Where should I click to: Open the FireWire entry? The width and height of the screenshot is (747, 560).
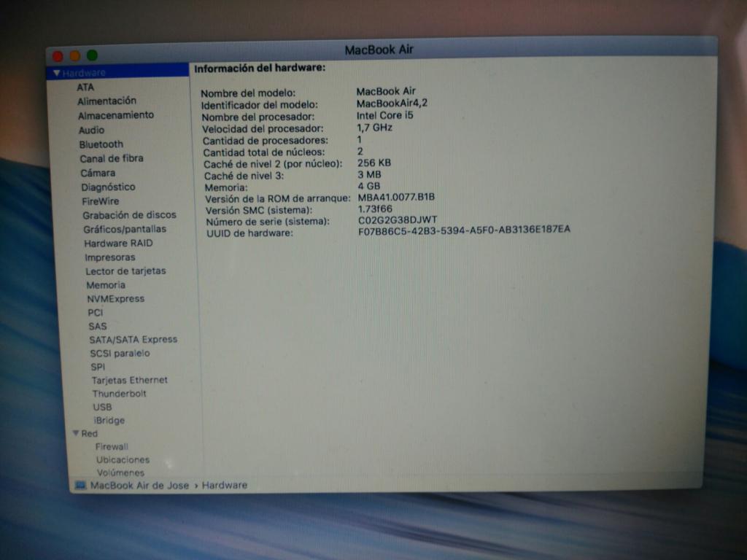pyautogui.click(x=101, y=201)
